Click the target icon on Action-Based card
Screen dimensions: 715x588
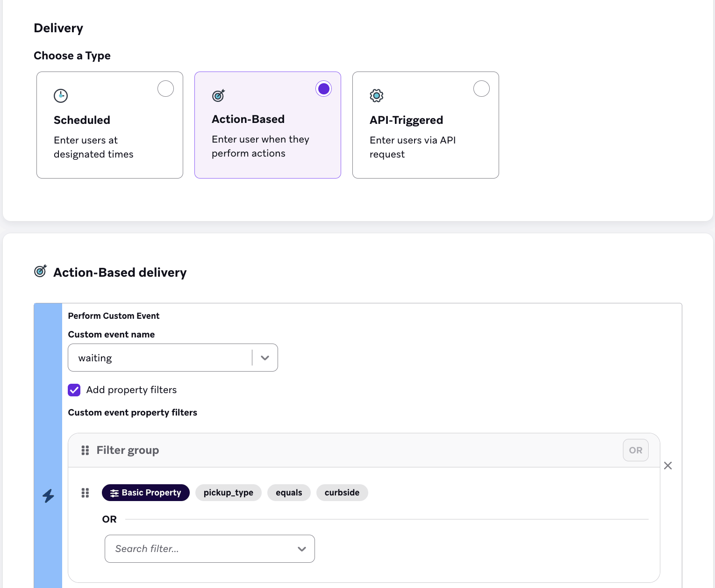tap(218, 95)
